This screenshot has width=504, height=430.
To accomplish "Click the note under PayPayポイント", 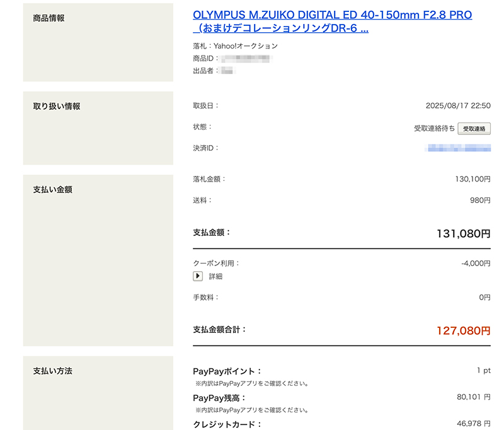I will coord(252,384).
